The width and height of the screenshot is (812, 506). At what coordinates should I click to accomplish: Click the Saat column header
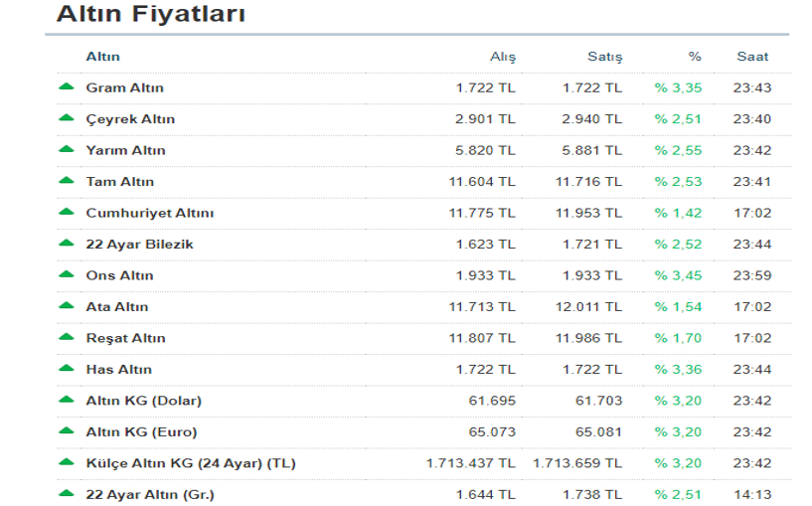point(752,57)
